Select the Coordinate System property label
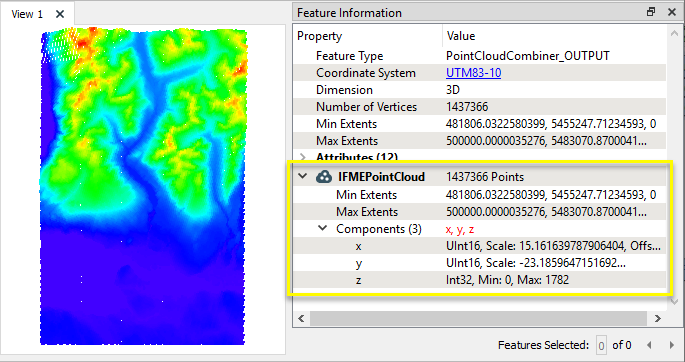This screenshot has height=362, width=685. point(366,73)
